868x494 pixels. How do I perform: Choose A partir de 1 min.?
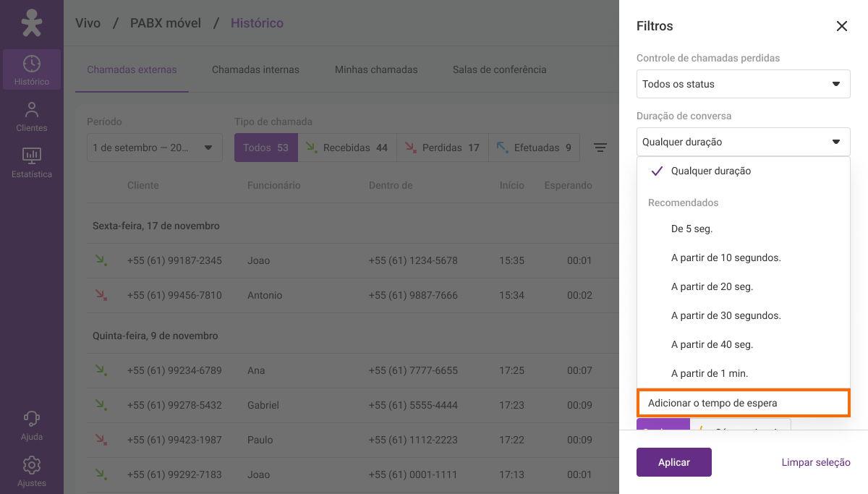point(744,373)
